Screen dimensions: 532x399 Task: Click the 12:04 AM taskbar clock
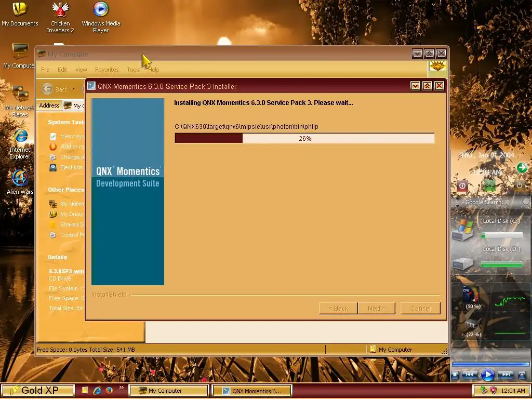513,391
